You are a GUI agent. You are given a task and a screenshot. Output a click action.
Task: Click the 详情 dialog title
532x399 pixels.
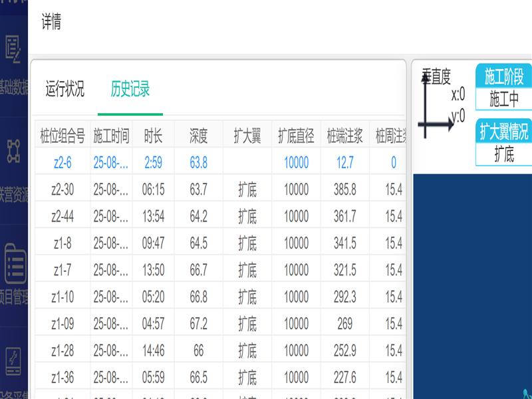(x=51, y=23)
